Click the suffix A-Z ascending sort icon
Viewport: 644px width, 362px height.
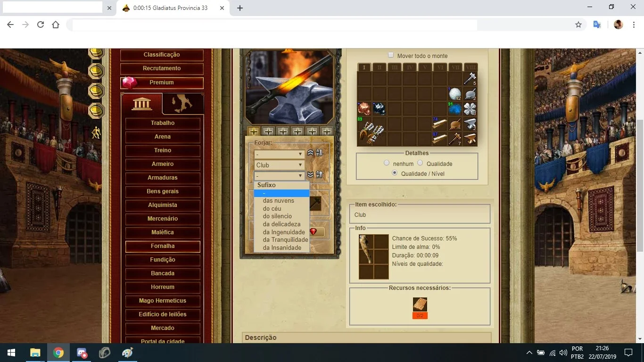tap(319, 174)
